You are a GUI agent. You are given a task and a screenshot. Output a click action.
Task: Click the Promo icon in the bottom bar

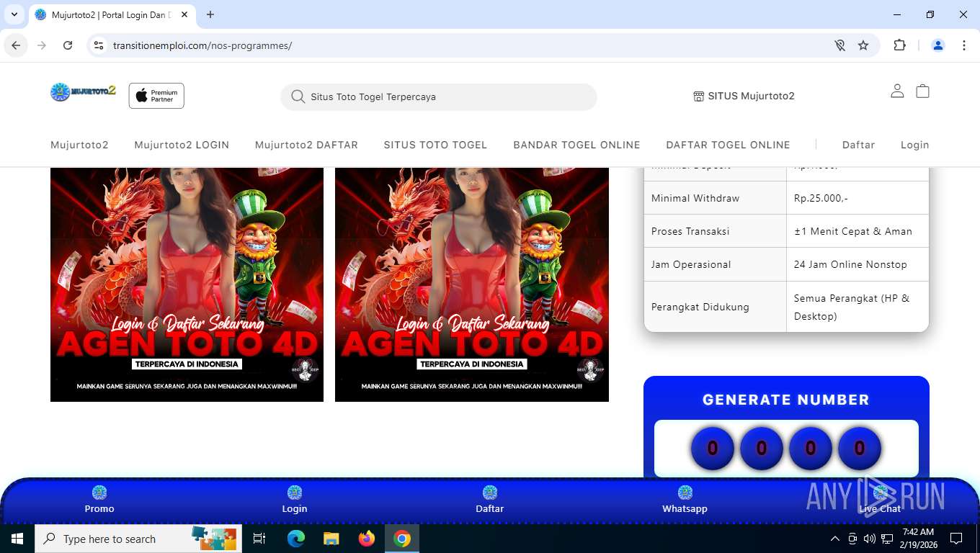tap(99, 493)
